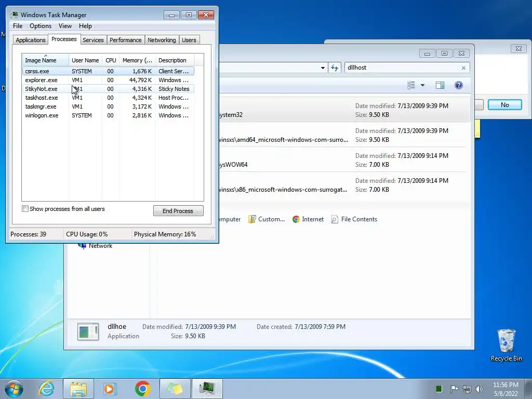Sort processes by Memory column

tap(137, 60)
